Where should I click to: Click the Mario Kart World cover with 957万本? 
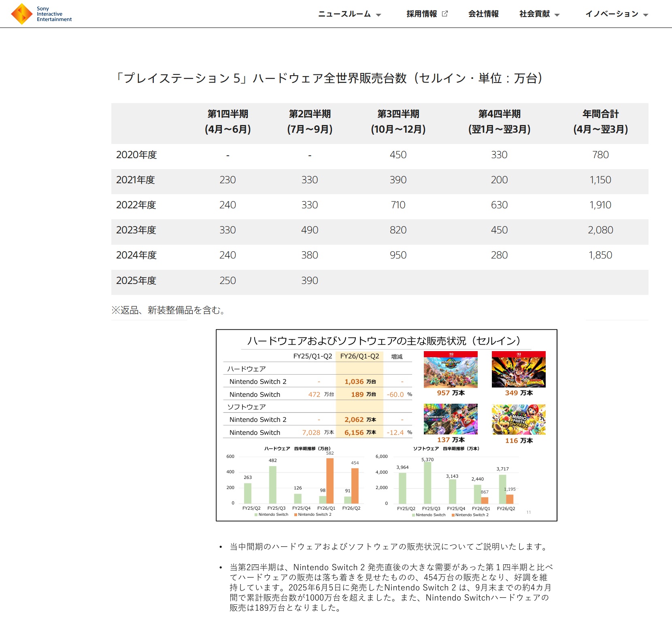tap(451, 369)
